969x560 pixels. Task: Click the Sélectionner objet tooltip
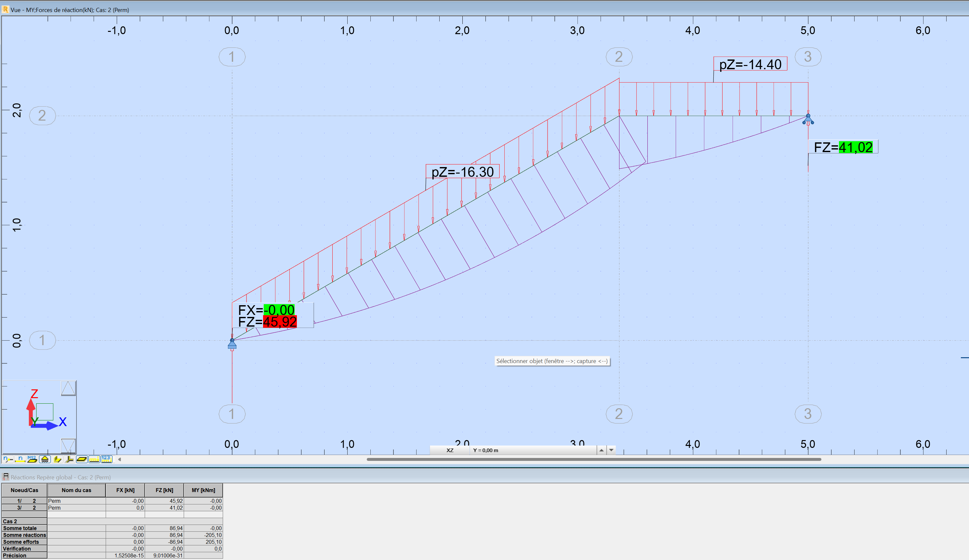pos(552,361)
